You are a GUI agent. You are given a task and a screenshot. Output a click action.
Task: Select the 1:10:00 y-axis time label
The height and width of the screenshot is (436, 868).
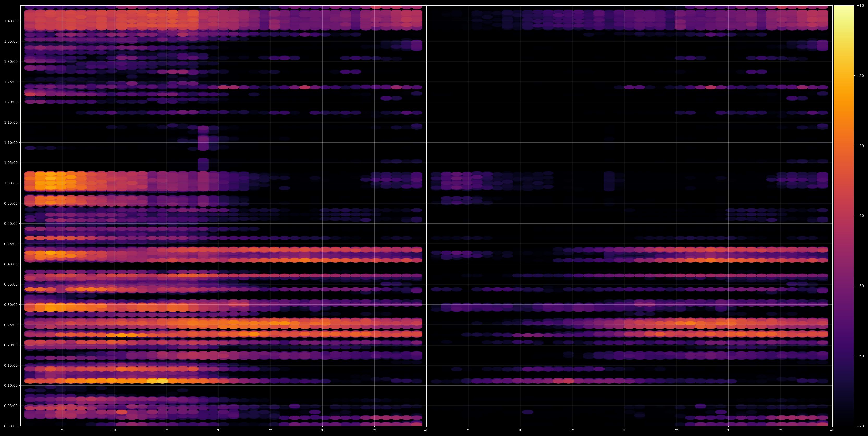(11, 143)
